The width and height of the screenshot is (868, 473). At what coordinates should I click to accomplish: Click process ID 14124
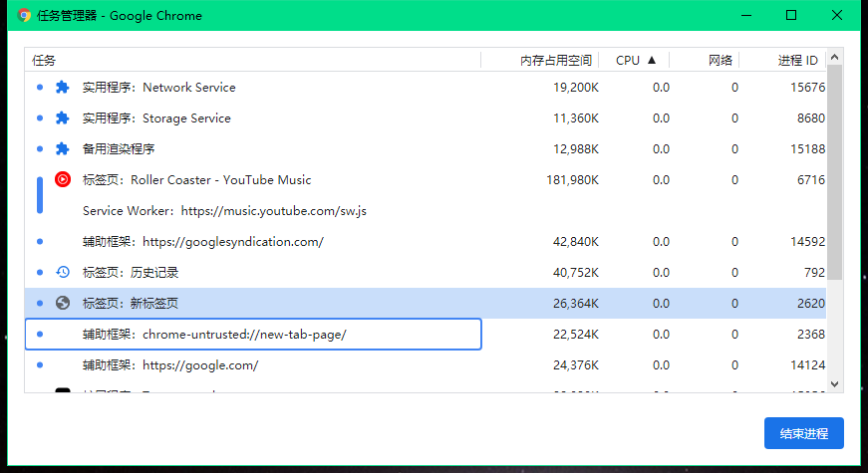click(x=807, y=365)
